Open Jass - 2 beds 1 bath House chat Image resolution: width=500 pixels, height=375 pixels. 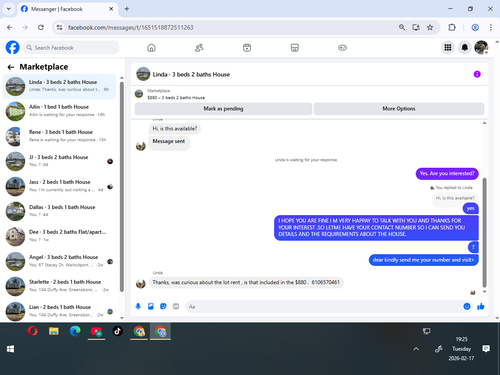click(59, 186)
